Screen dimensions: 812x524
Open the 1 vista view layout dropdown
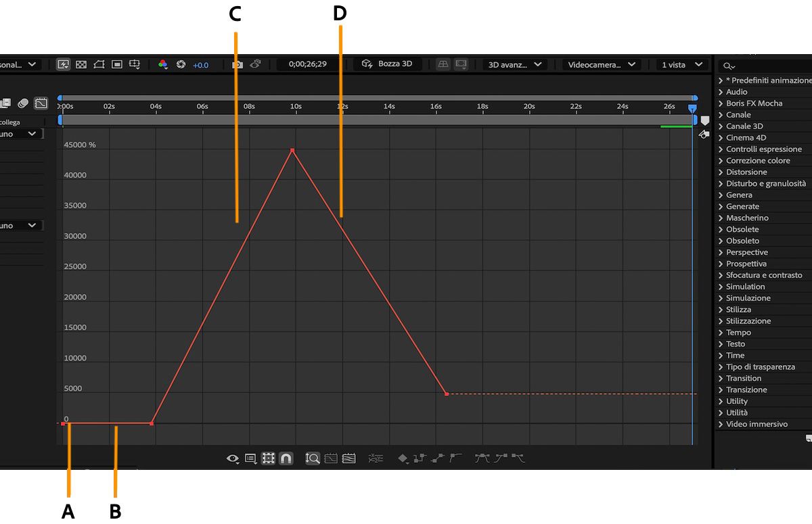(x=680, y=65)
